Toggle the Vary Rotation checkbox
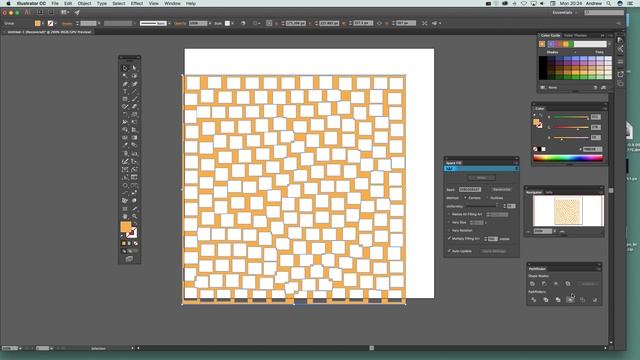640x360 pixels. [449, 231]
